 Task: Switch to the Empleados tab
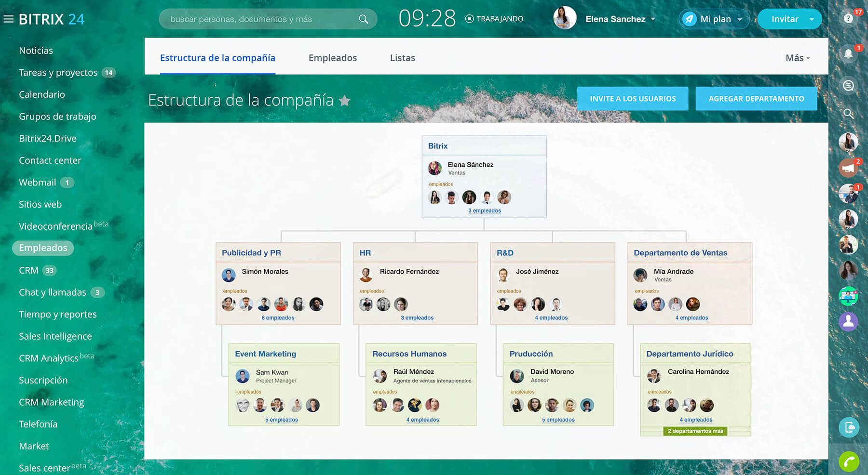[332, 58]
